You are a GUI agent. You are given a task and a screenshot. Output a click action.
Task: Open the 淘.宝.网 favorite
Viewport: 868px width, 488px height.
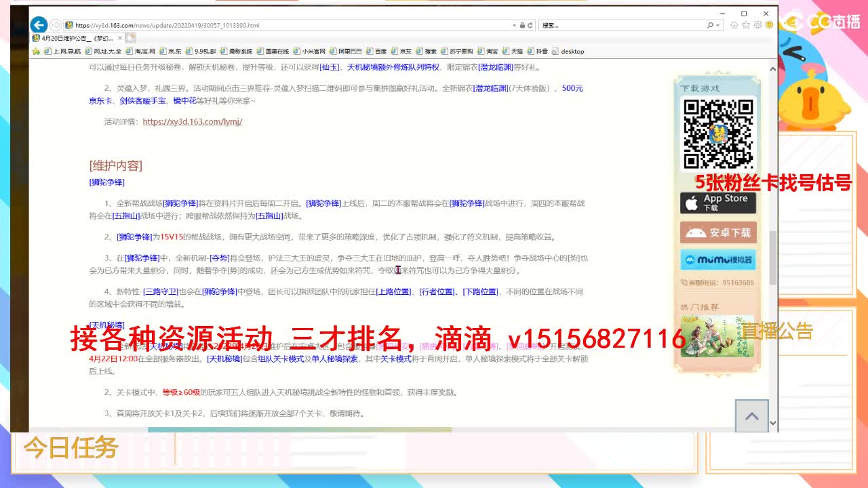(x=140, y=51)
